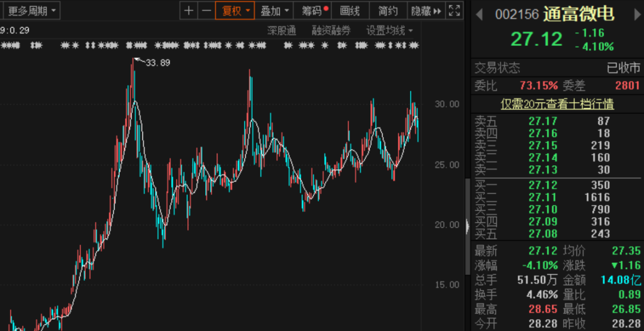Expand the 设置均线 moving average settings
644x331 pixels.
pos(389,30)
